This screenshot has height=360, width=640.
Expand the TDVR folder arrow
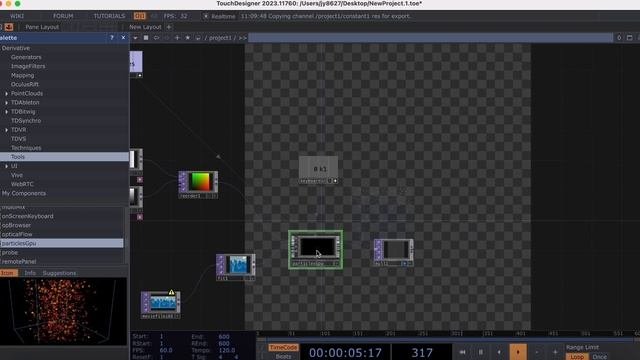click(x=7, y=130)
